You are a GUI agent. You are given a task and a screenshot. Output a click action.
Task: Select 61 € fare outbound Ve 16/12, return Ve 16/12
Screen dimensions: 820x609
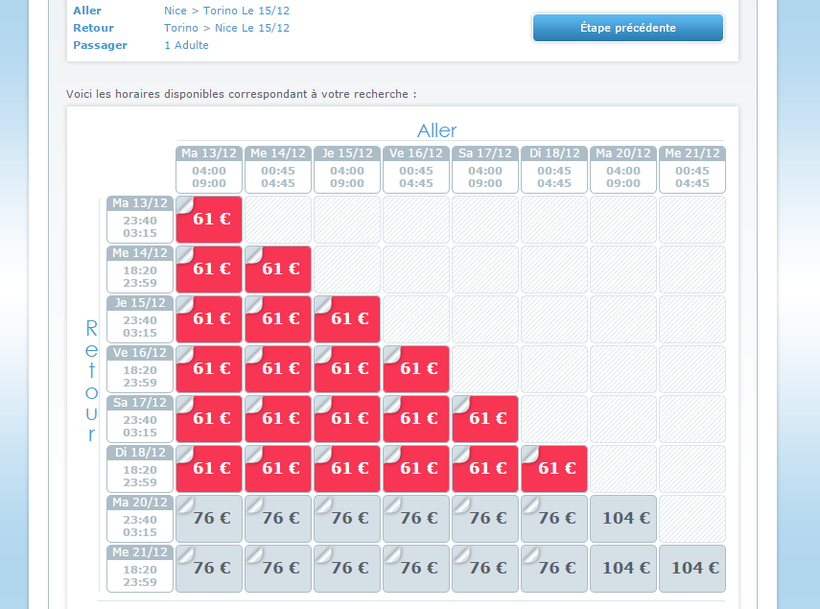tap(417, 369)
